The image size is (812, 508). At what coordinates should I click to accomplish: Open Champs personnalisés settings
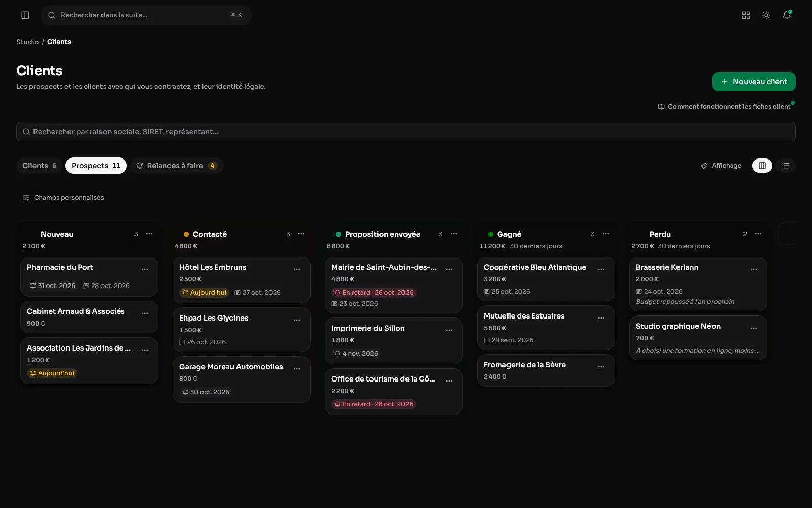coord(63,198)
